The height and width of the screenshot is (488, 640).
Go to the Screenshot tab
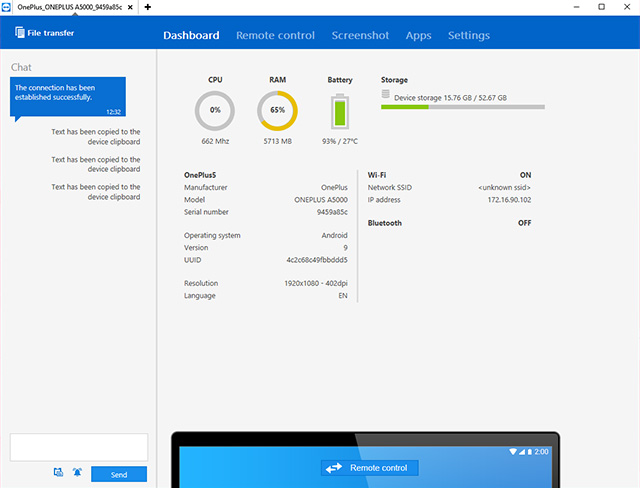[x=360, y=35]
